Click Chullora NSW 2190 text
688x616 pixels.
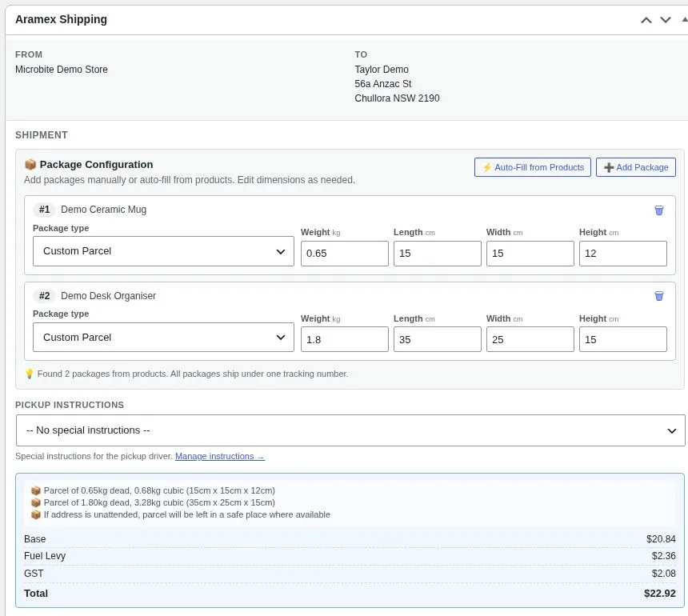[397, 98]
